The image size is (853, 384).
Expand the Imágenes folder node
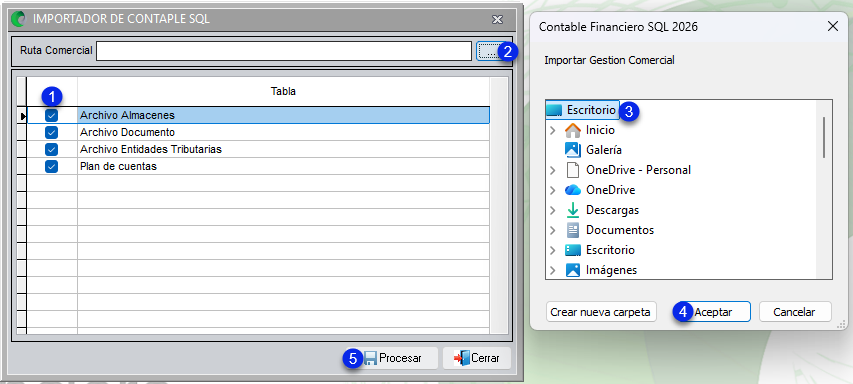553,270
